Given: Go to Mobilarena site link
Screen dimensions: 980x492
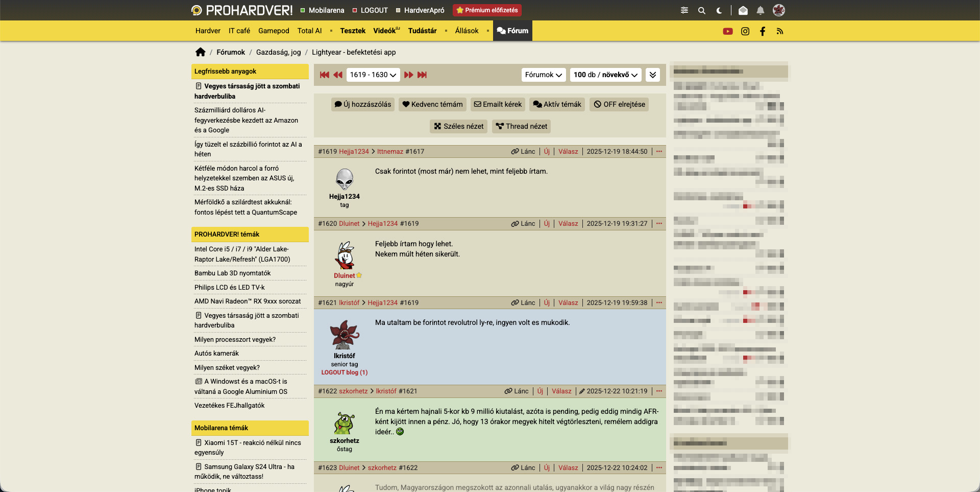Looking at the screenshot, I should tap(322, 10).
